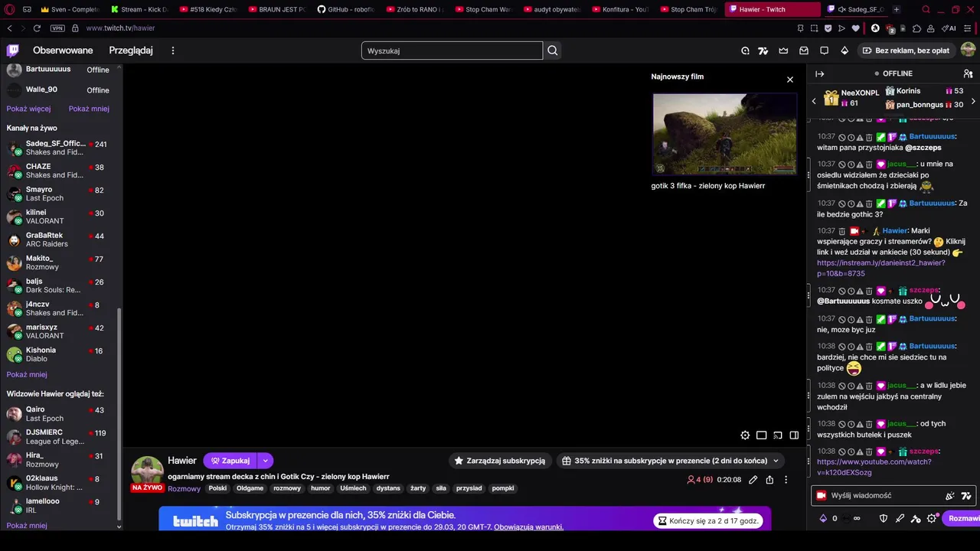Click the channel points diamond below chat
This screenshot has width=980, height=551.
823,518
